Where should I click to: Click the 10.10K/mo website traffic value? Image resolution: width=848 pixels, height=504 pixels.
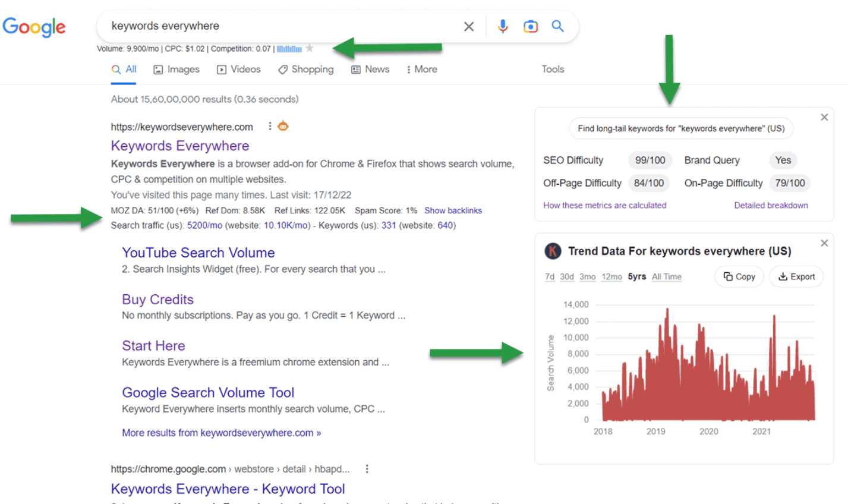pos(285,225)
